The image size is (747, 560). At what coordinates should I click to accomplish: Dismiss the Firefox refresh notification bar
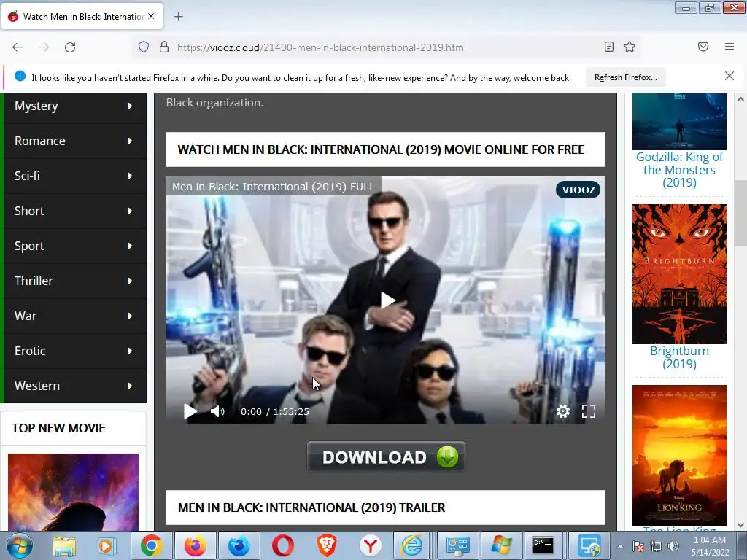coord(729,76)
